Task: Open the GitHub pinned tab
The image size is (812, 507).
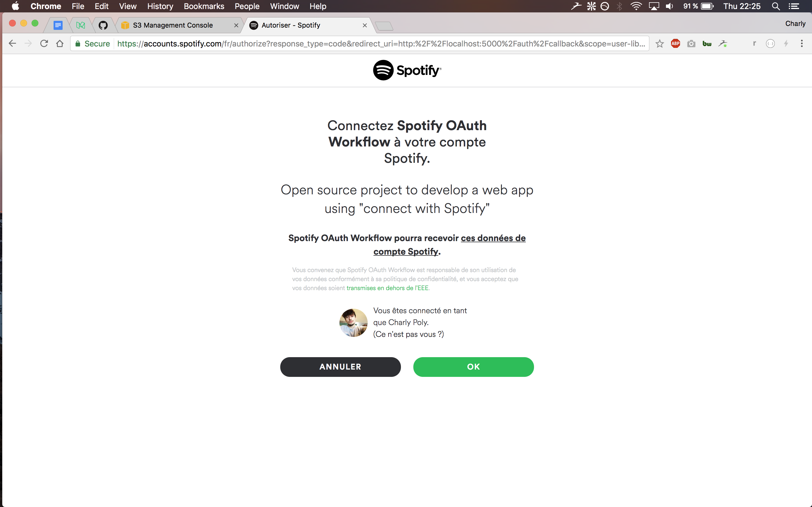Action: 103,25
